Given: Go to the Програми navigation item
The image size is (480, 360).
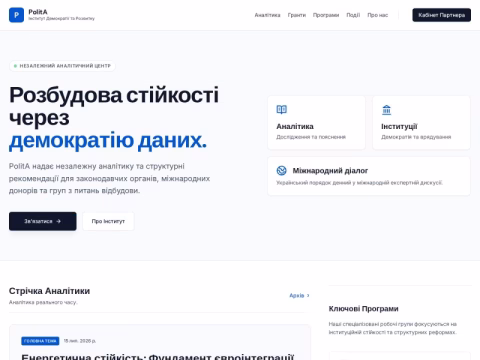Looking at the screenshot, I should pos(326,15).
